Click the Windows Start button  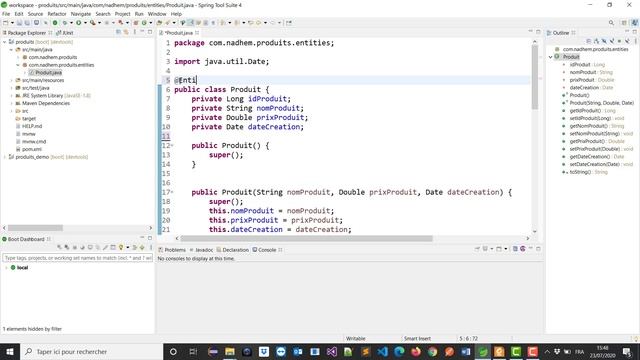[x=9, y=351]
